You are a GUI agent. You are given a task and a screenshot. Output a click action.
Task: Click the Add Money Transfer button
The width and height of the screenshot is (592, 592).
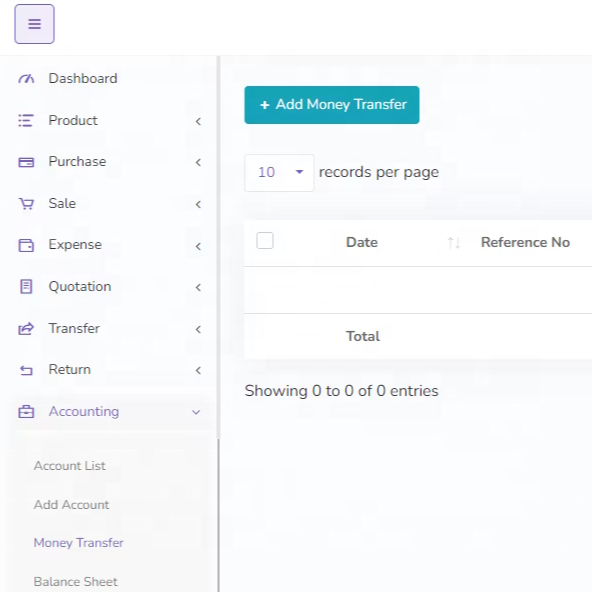[332, 105]
